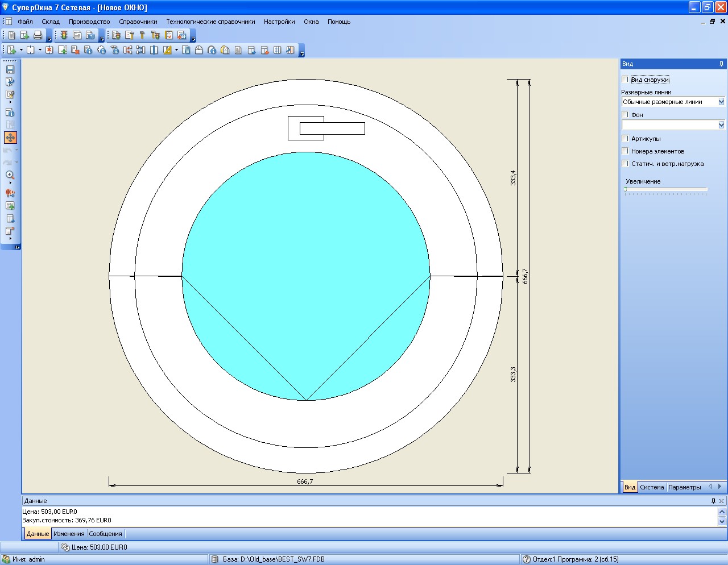This screenshot has height=565, width=728.
Task: Enable the Вид снаружи checkbox
Action: (x=625, y=80)
